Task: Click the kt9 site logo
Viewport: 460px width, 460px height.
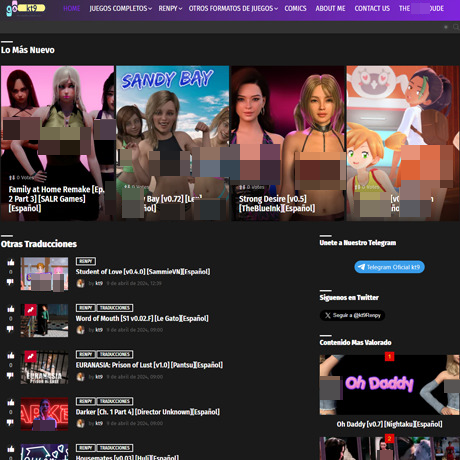Action: point(25,8)
